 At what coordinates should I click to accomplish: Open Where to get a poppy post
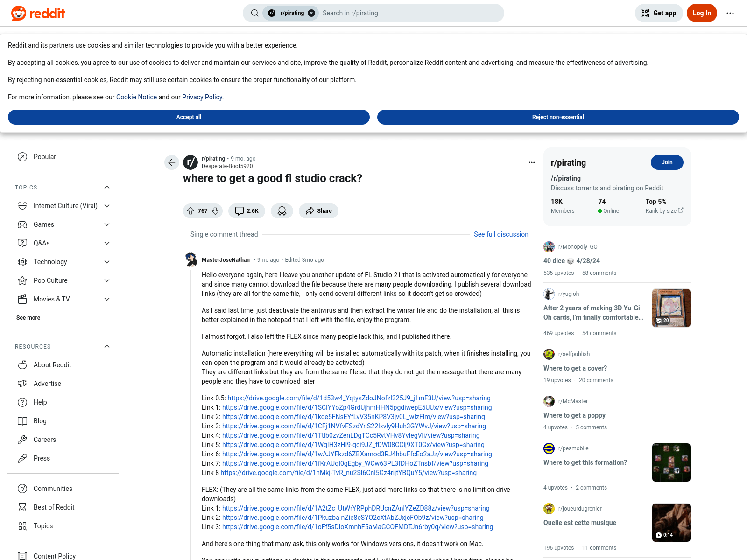tap(574, 415)
